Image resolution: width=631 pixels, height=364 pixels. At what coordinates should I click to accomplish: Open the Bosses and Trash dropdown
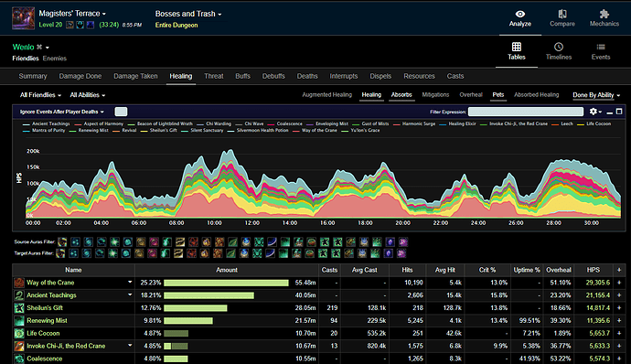[x=188, y=14]
